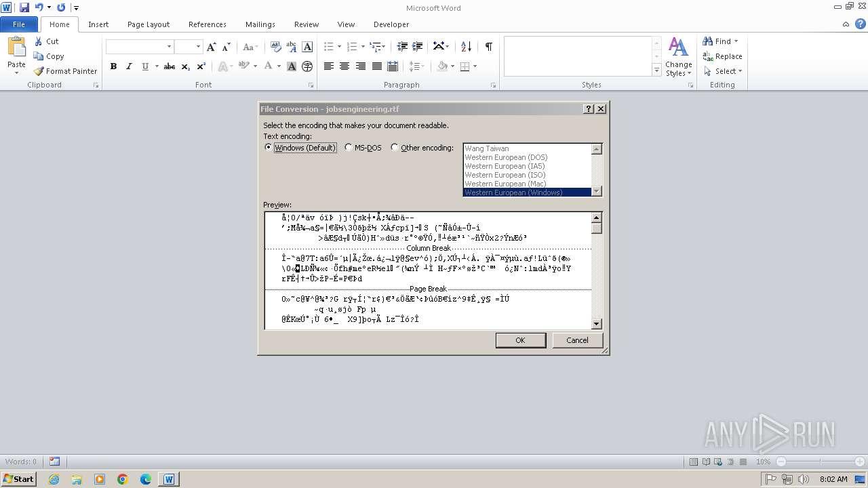Viewport: 868px width, 488px height.
Task: Decrease paragraph indent
Action: coord(402,47)
